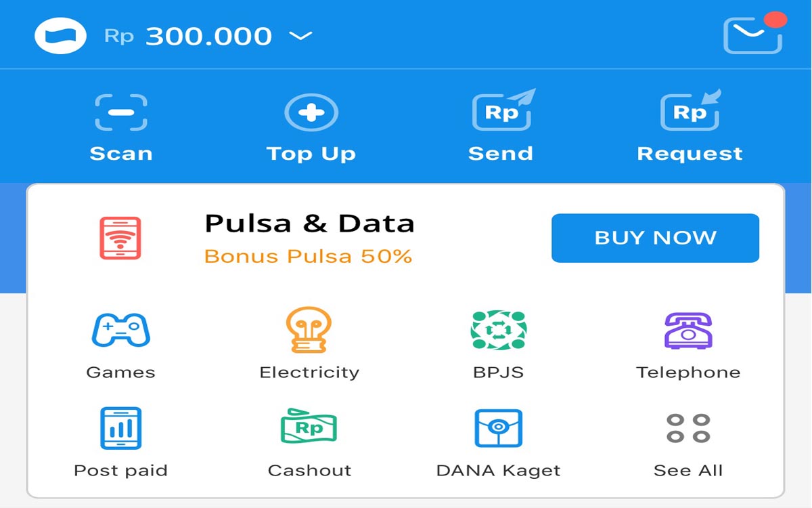Viewport: 812px width, 508px height.
Task: Click the Pulsa & Data heading
Action: tap(309, 224)
